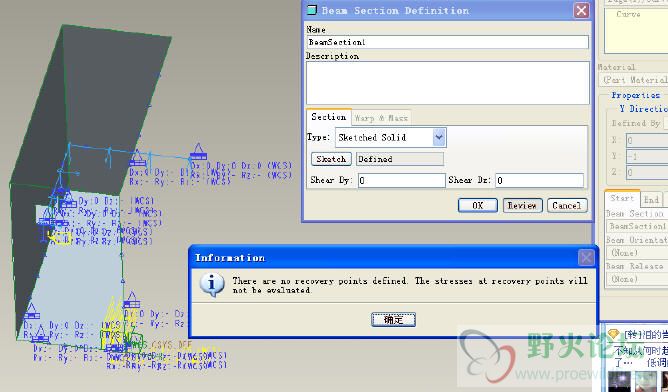Click OK in Beam Section Definition

pyautogui.click(x=478, y=205)
